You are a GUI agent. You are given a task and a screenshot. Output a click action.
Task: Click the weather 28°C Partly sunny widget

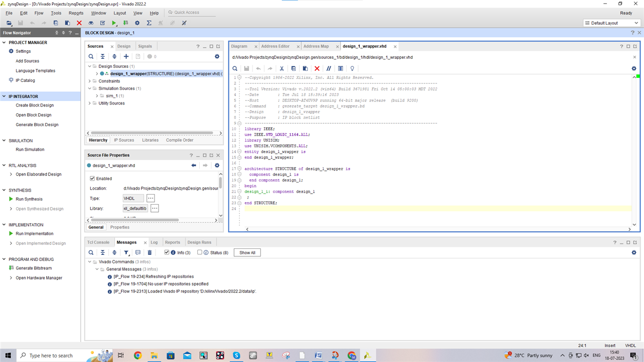529,355
